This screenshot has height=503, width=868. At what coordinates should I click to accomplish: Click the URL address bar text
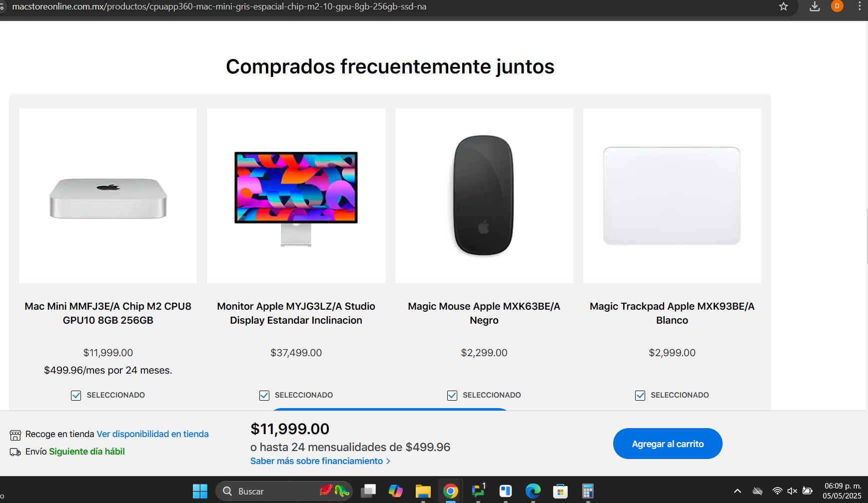click(219, 6)
